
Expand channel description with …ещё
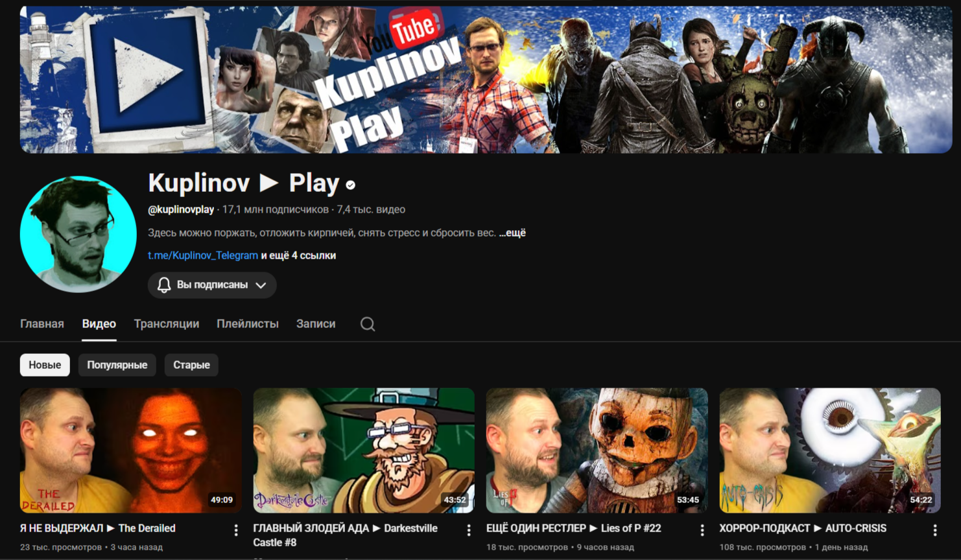coord(512,233)
